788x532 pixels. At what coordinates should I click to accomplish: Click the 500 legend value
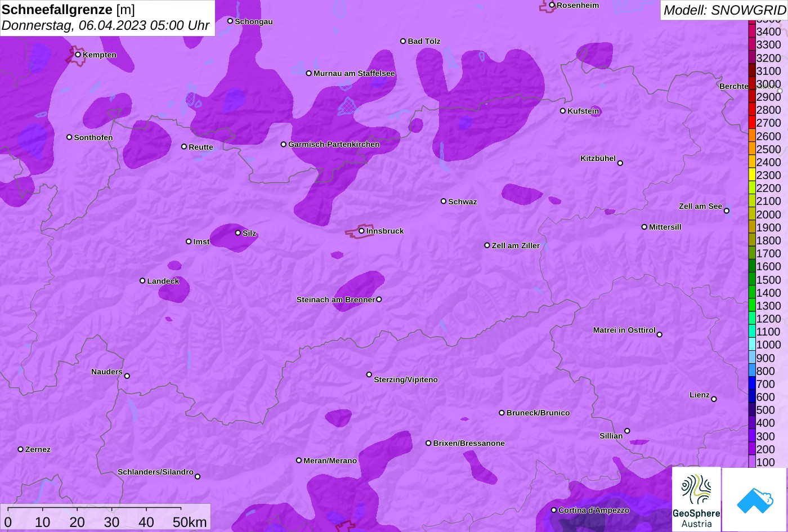(x=765, y=410)
